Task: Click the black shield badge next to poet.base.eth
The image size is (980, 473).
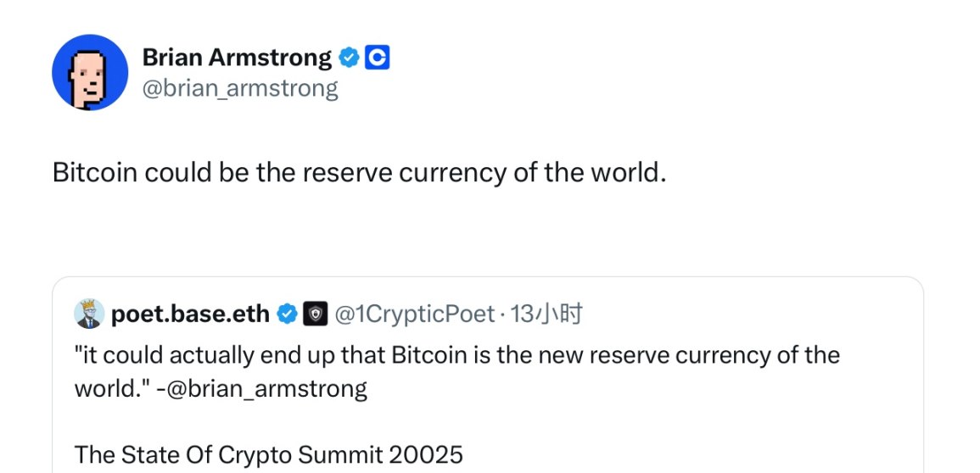Action: 316,314
